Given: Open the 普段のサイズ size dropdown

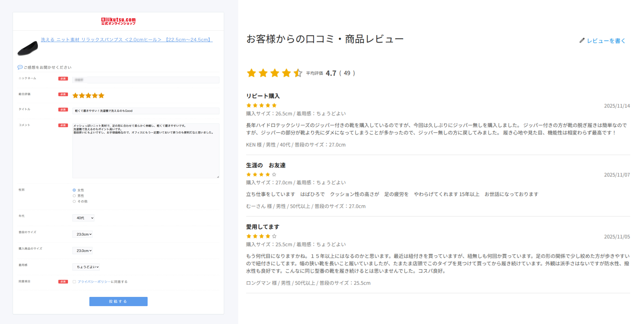Looking at the screenshot, I should click(83, 234).
